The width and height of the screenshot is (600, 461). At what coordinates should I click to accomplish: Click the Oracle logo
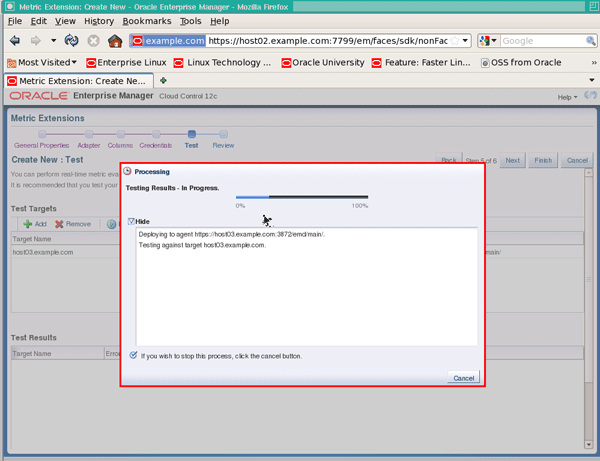point(39,96)
